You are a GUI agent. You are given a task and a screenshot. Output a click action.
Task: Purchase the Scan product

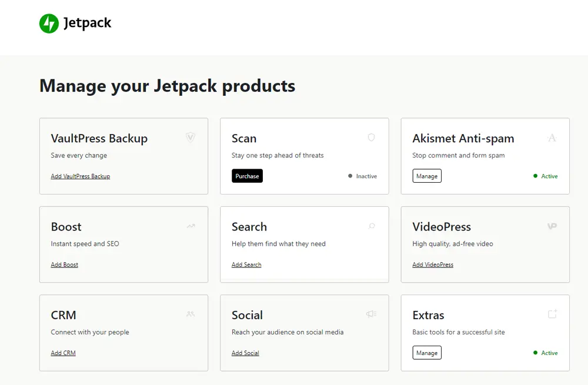point(247,176)
